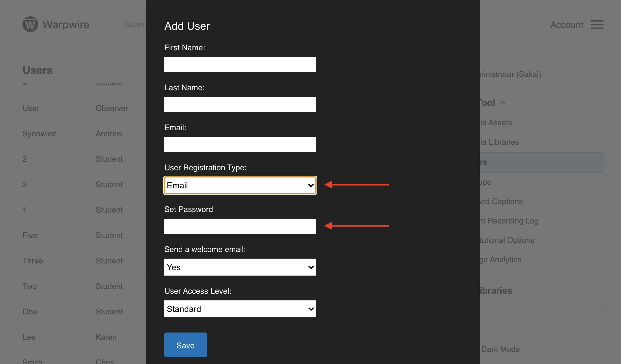Click the Email input field

click(x=240, y=144)
